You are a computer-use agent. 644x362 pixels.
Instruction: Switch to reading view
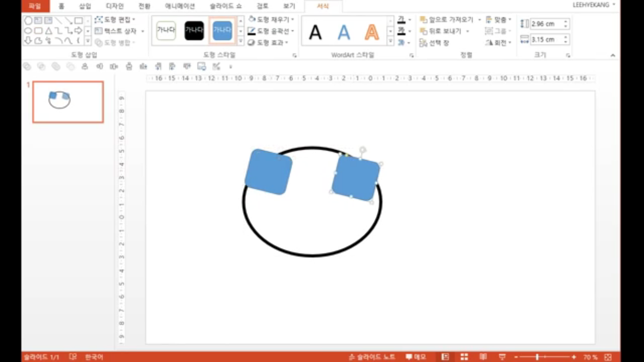tap(483, 357)
